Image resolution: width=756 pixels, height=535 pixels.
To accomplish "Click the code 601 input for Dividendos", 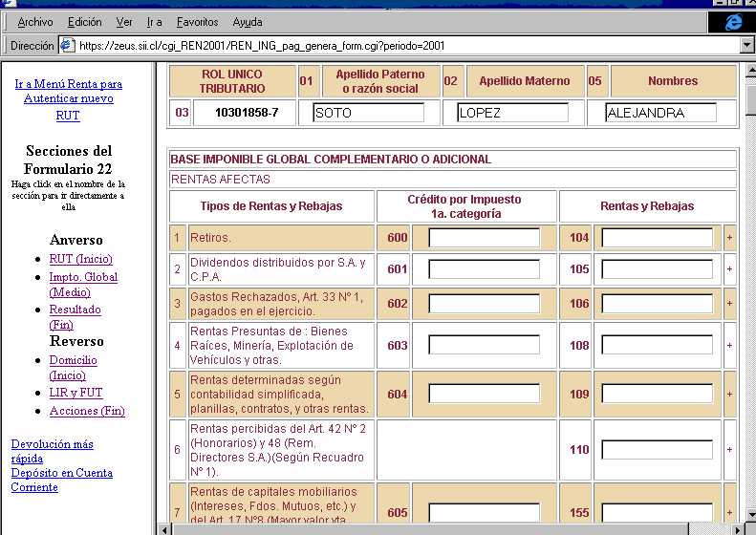I will [x=484, y=269].
